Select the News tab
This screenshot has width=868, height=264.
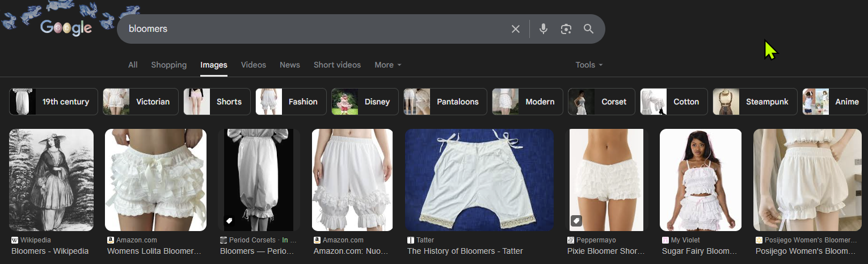click(290, 65)
